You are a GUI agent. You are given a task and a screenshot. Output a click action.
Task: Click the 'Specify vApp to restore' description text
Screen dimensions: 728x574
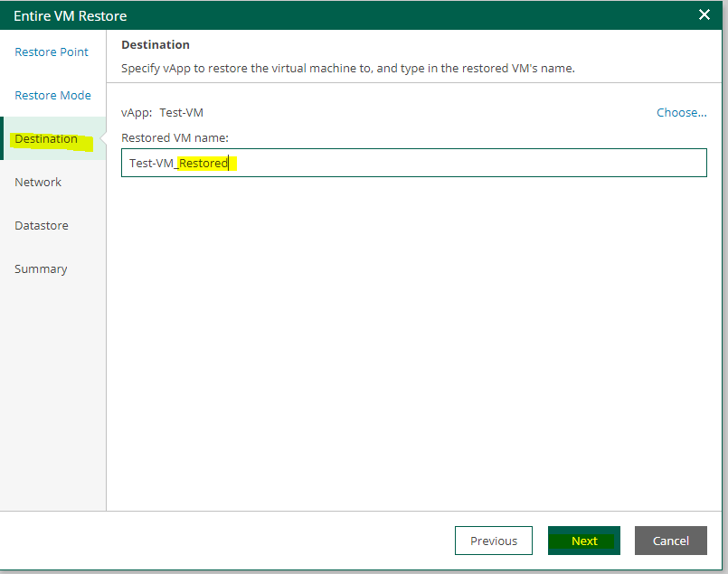[348, 69]
